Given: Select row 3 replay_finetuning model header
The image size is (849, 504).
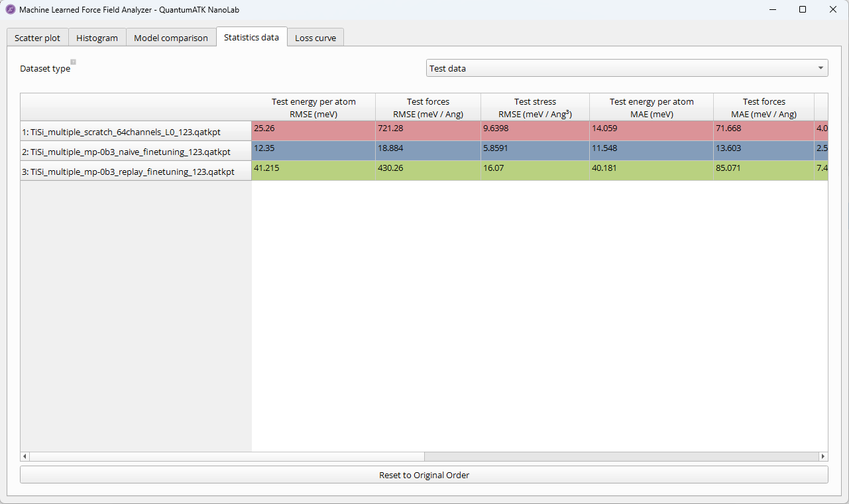Looking at the screenshot, I should coord(136,172).
